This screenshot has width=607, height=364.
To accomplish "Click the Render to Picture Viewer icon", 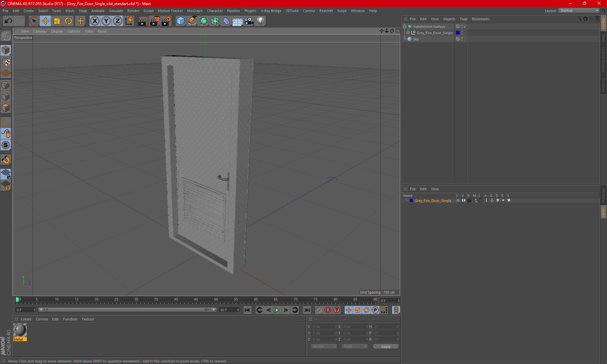I will (x=155, y=21).
